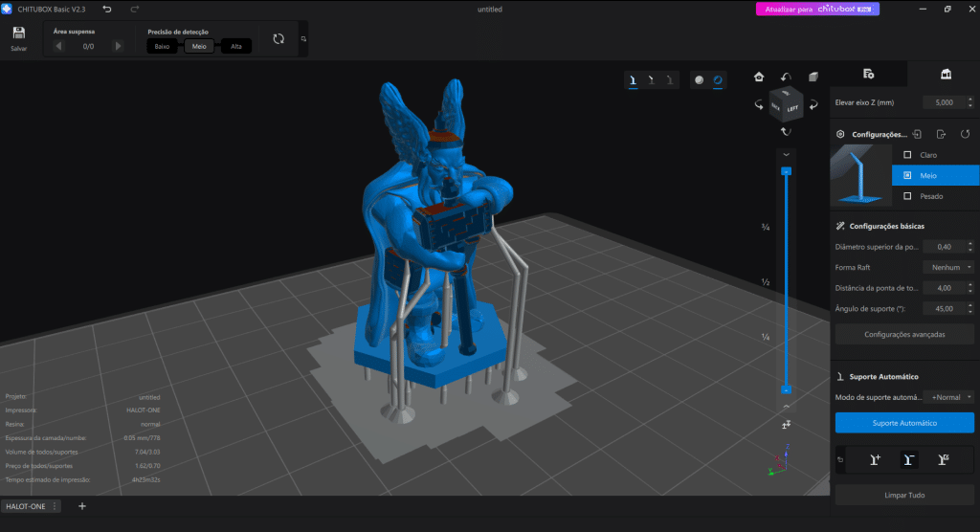Set detection precision to Baixo
The width and height of the screenshot is (980, 532).
(x=162, y=46)
